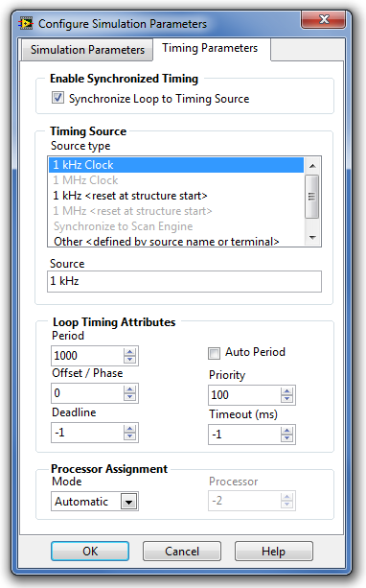Decrement the Period value
366x588 pixels.
(x=130, y=360)
